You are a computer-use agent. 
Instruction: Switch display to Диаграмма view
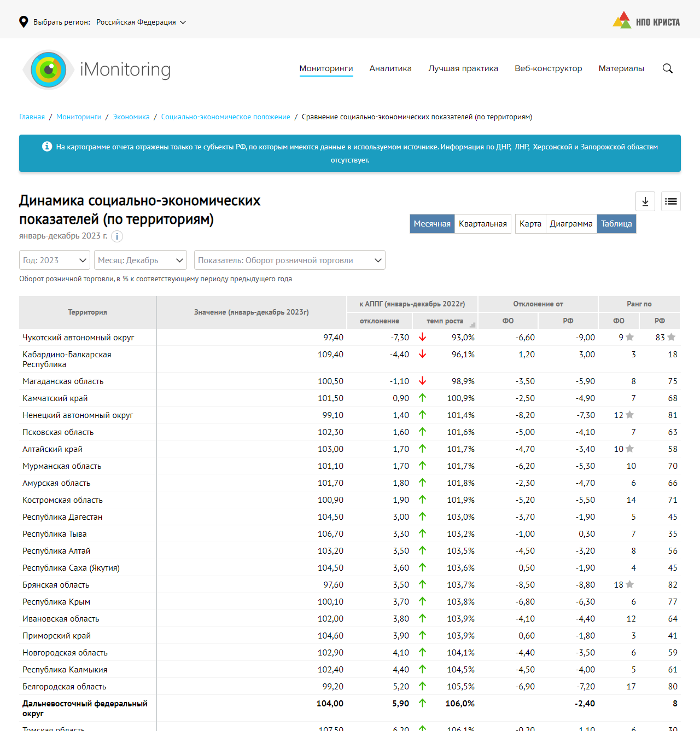coord(571,224)
